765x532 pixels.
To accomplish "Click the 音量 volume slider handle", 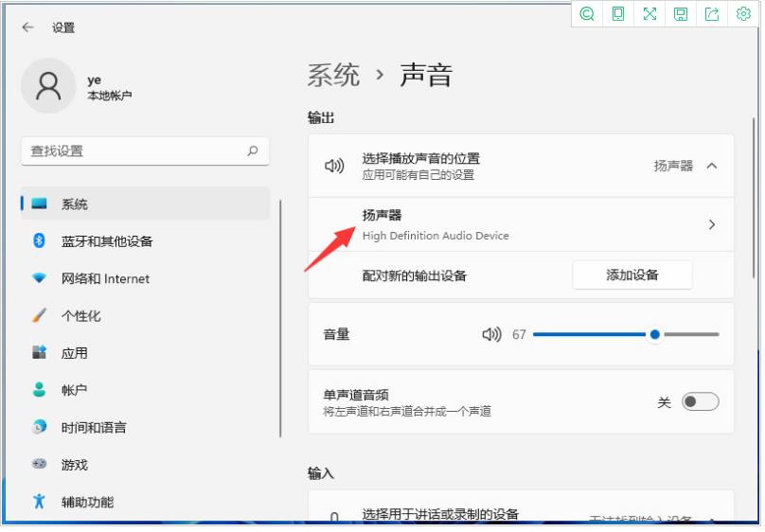I will pyautogui.click(x=655, y=334).
